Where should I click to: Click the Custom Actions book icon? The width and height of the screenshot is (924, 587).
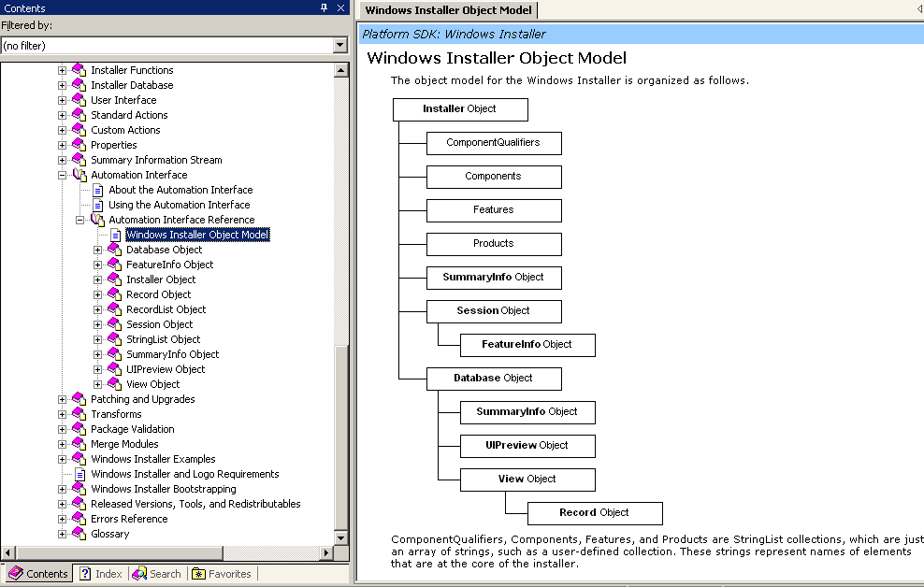(x=79, y=130)
